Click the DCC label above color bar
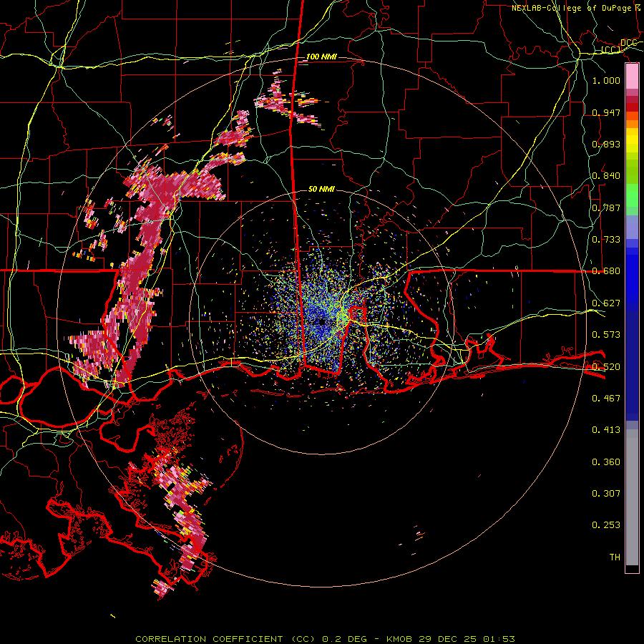Viewport: 644px width, 644px height. [x=629, y=43]
